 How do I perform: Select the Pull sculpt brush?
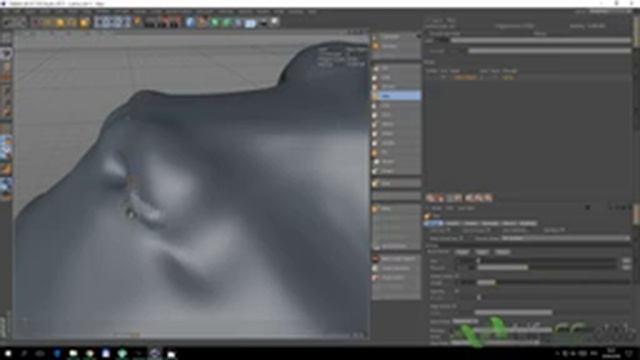pyautogui.click(x=396, y=69)
